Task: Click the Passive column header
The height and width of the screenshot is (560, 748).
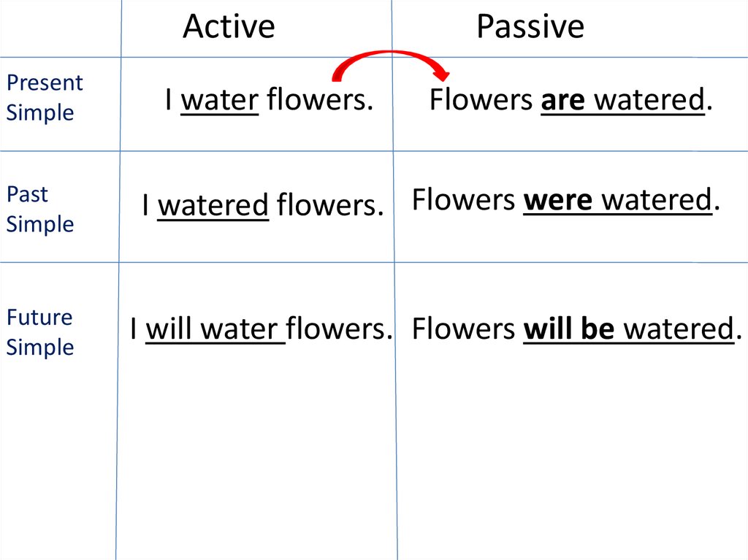Action: coord(530,27)
